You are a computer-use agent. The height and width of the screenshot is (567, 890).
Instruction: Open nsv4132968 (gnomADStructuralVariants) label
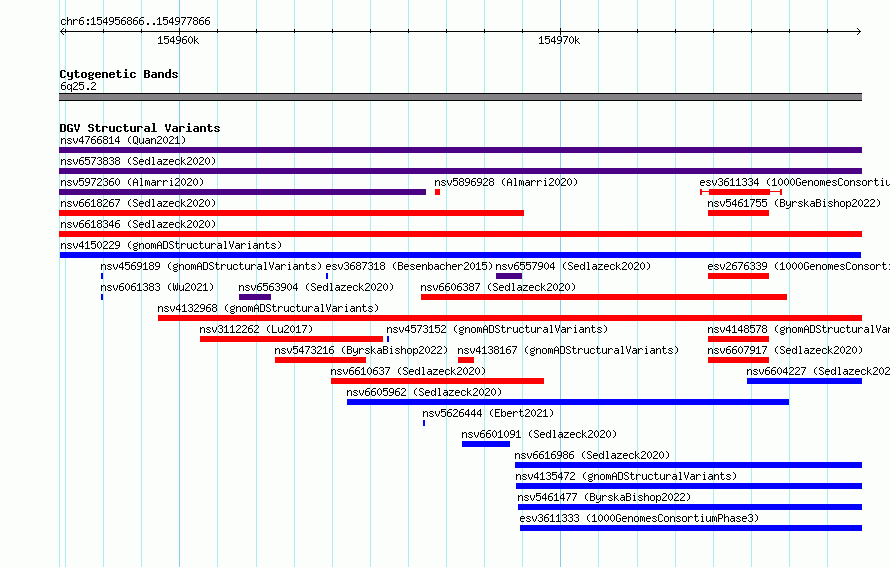pyautogui.click(x=268, y=308)
